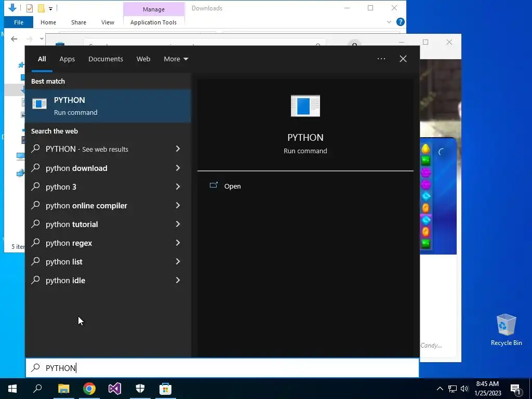Expand arrow for 'python list' suggestion
532x399 pixels.
(178, 261)
